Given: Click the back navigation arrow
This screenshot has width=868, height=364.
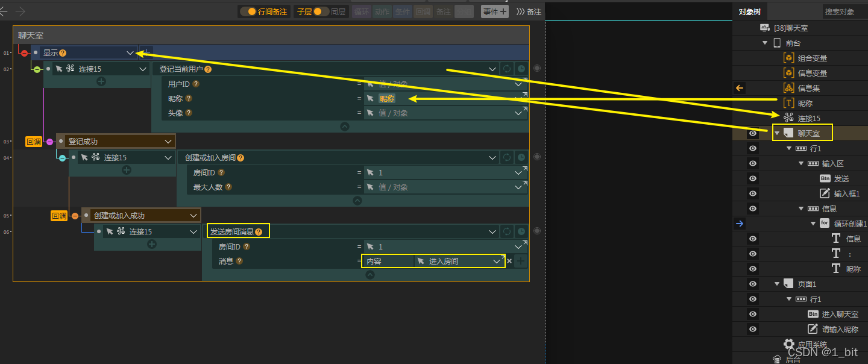Looking at the screenshot, I should click(4, 11).
